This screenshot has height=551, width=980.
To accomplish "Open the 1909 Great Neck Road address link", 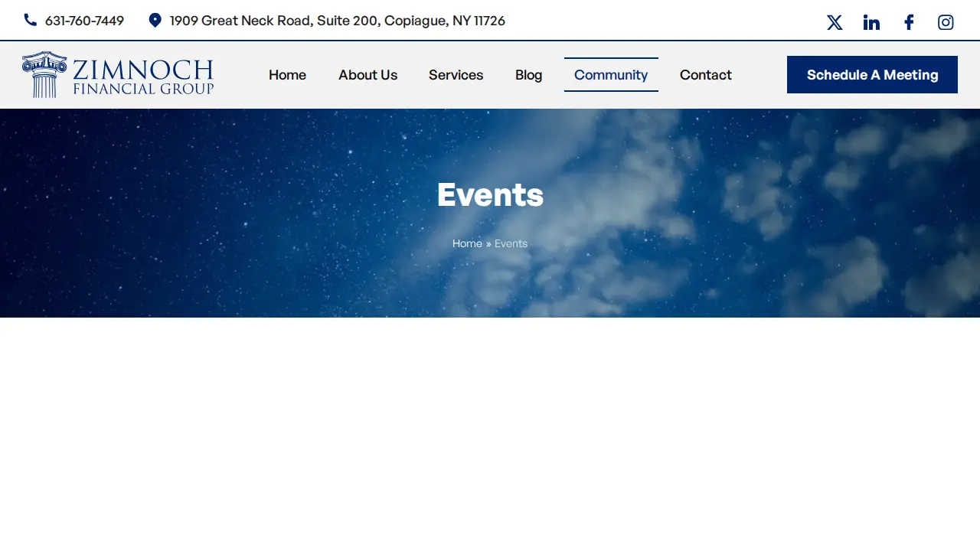I will point(338,21).
